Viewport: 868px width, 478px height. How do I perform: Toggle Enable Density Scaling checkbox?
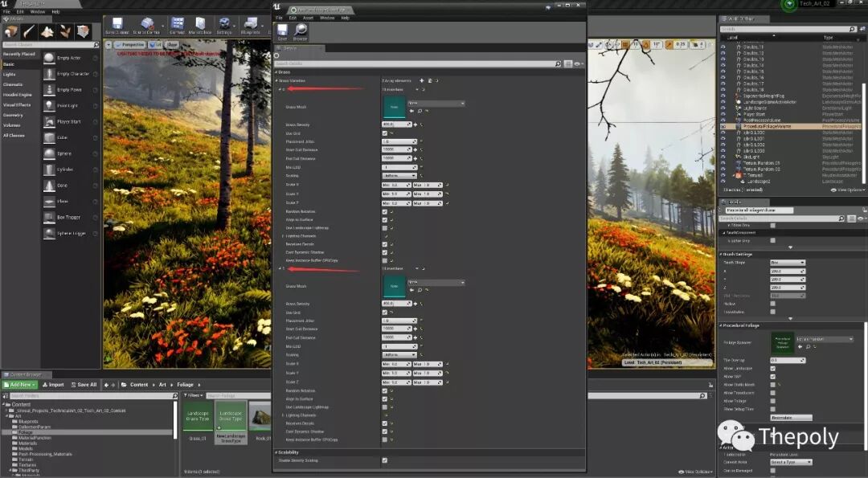pos(385,460)
